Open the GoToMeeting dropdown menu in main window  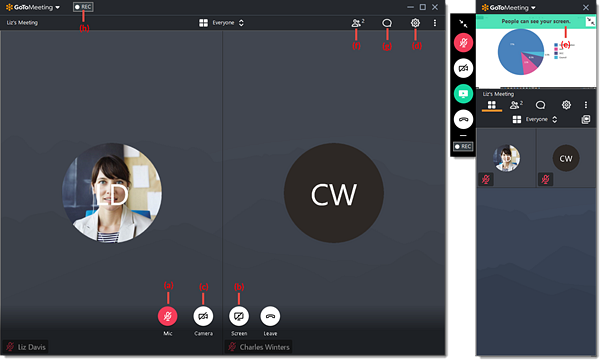(33, 7)
